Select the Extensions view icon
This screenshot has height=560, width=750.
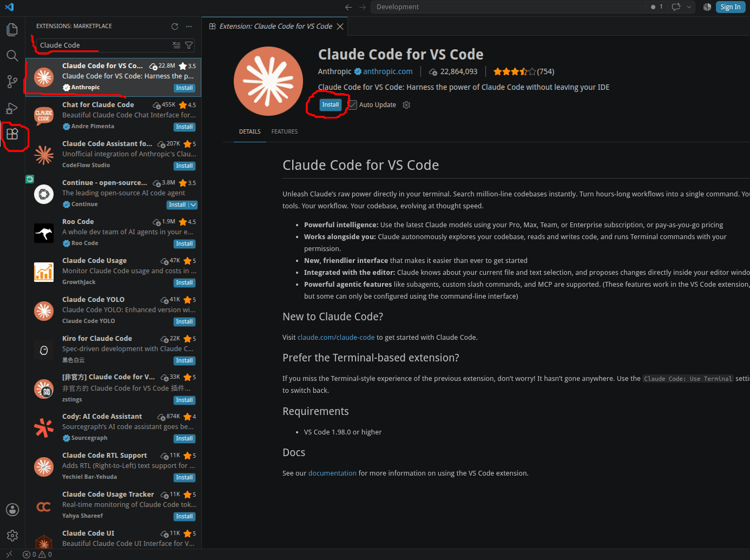[12, 134]
